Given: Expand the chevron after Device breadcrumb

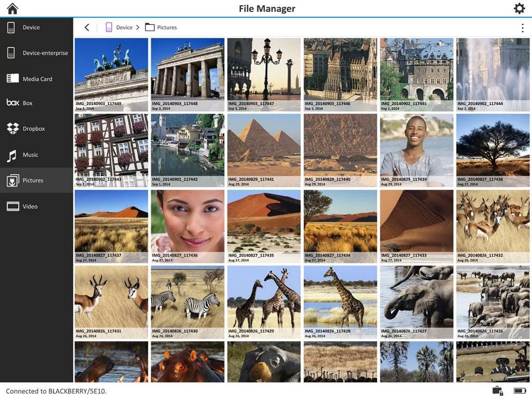Looking at the screenshot, I should pyautogui.click(x=138, y=28).
